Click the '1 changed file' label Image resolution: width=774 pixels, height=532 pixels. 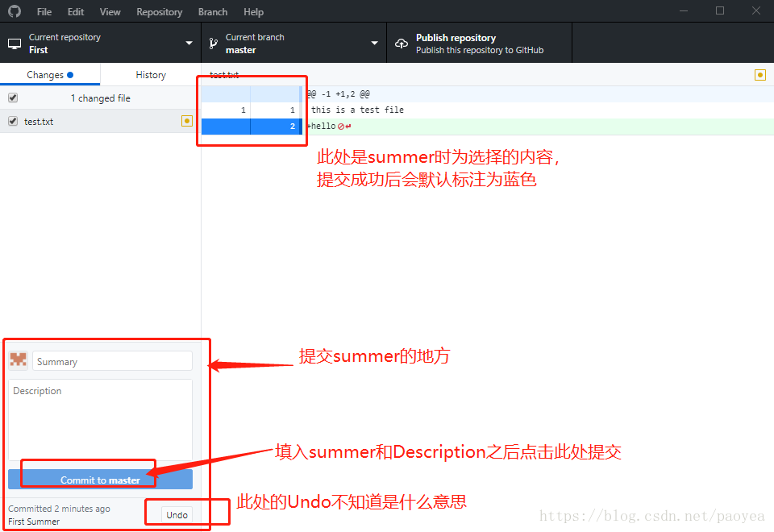100,98
